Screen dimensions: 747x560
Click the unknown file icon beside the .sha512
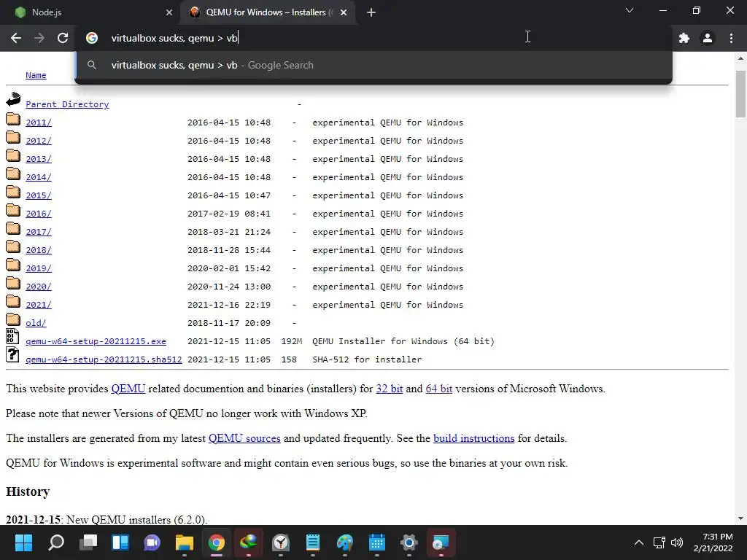[x=12, y=355]
